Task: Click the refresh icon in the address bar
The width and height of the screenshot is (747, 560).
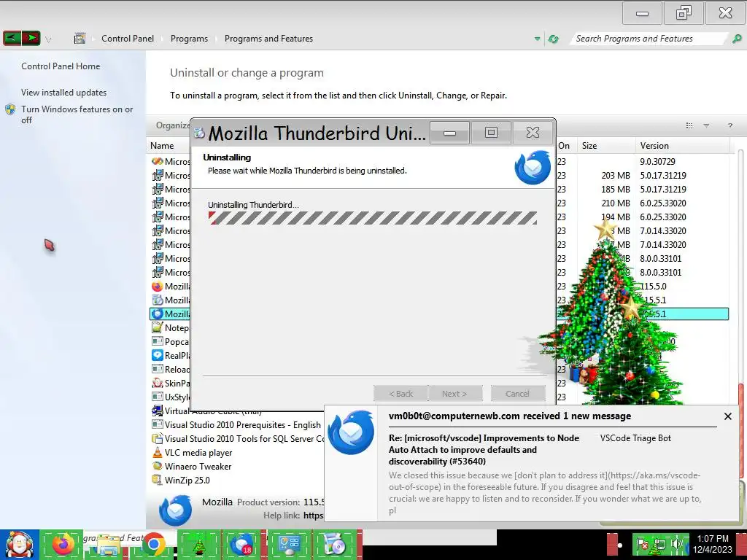Action: coord(553,39)
